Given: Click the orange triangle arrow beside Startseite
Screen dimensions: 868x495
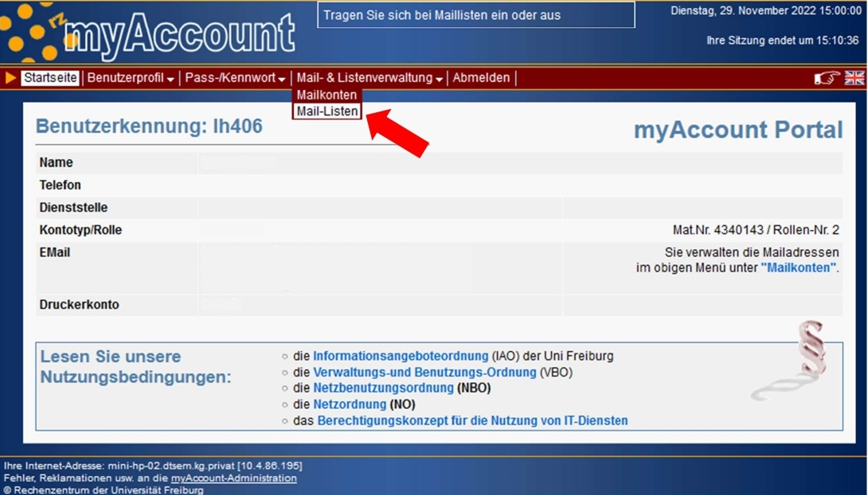Looking at the screenshot, I should 10,78.
